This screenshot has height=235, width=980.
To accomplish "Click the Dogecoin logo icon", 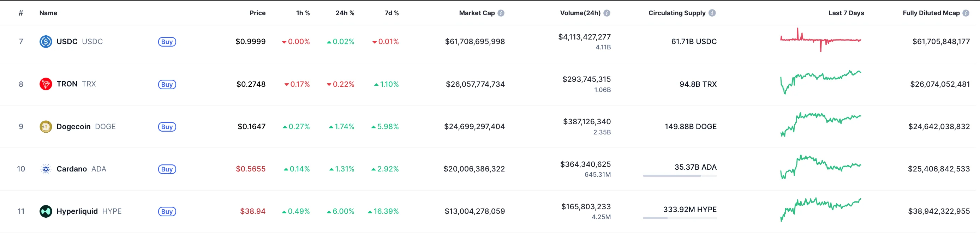I will click(46, 127).
